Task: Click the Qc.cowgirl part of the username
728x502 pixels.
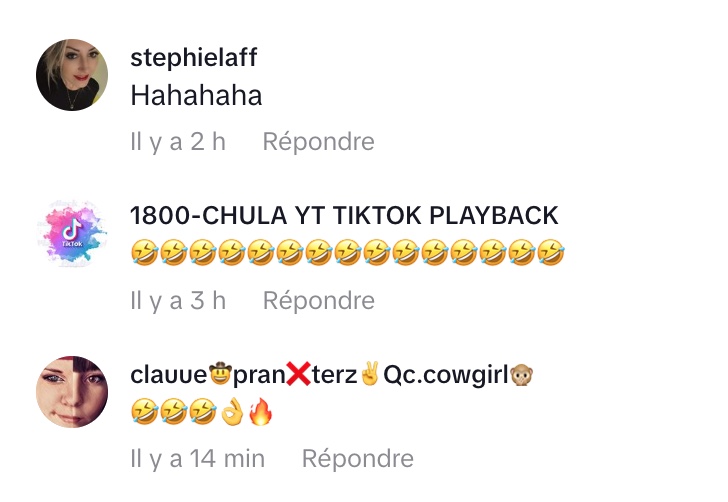Action: 446,375
